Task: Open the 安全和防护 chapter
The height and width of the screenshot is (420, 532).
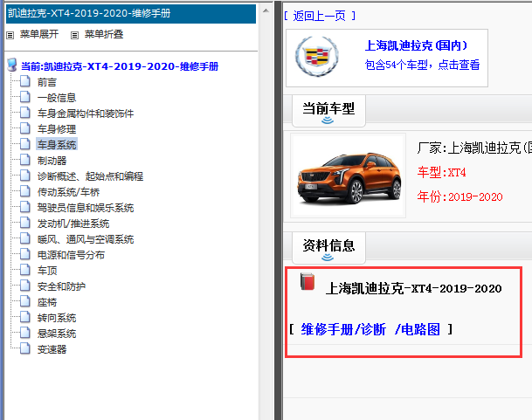Action: coord(61,286)
